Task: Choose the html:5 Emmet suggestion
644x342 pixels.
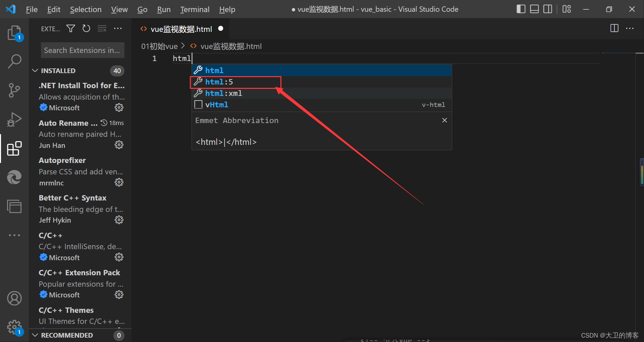Action: coord(322,82)
